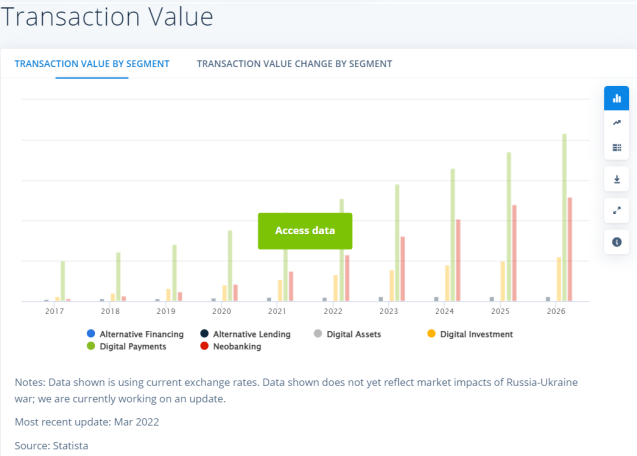
Task: Switch to Transaction Value Change by Segment tab
Action: [x=294, y=64]
